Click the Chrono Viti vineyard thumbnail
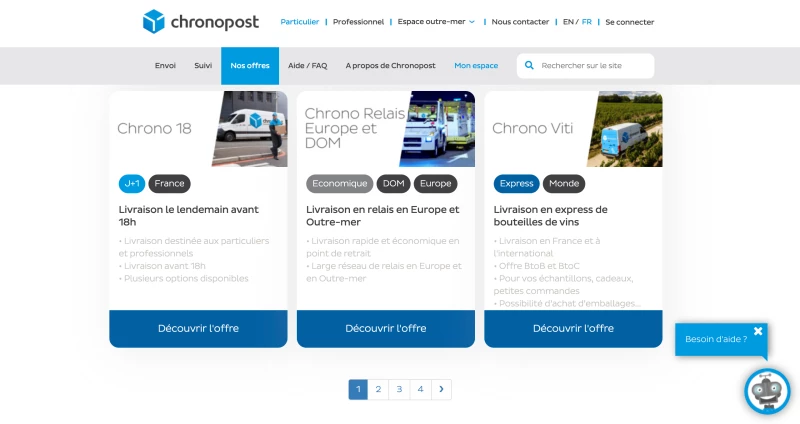This screenshot has height=424, width=800. 625,129
